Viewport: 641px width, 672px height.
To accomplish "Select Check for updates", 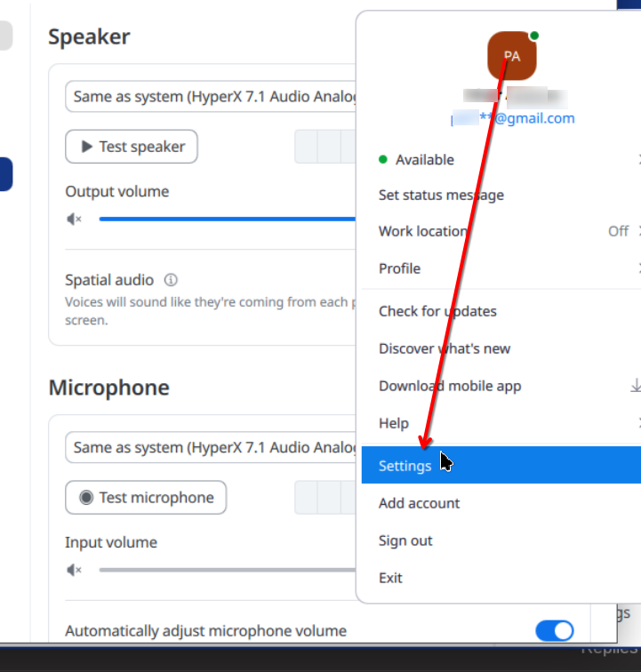I will [437, 311].
